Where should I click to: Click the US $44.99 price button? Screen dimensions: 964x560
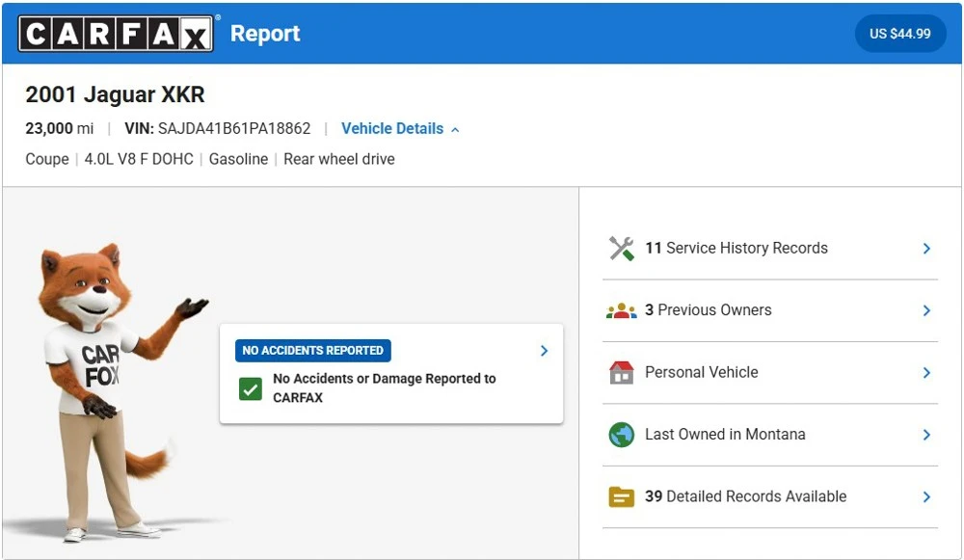tap(900, 34)
